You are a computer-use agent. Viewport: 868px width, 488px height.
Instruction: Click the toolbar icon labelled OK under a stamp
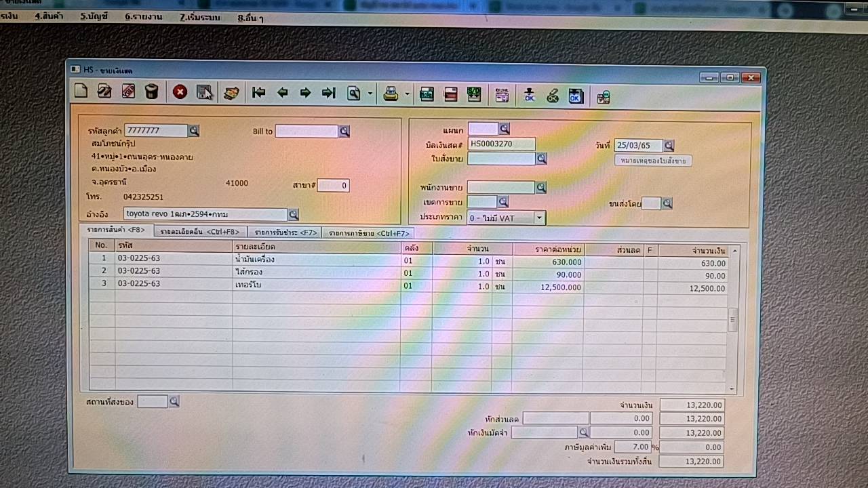point(530,96)
